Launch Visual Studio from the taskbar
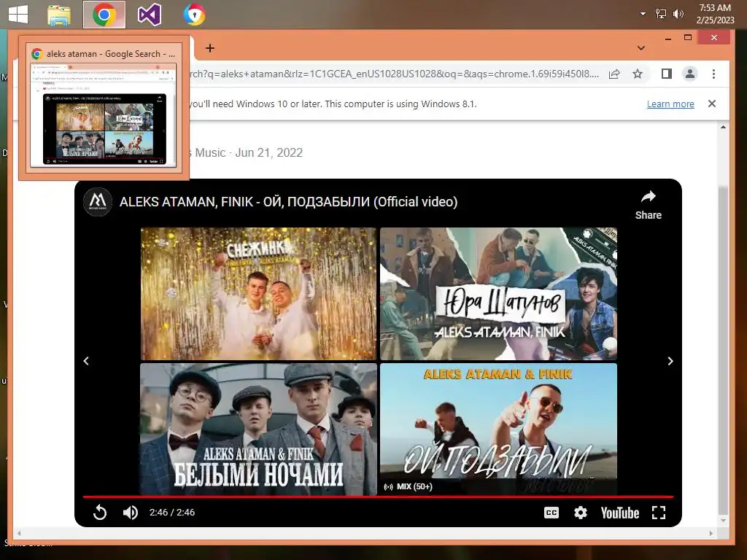Screen dimensions: 747x560 149,15
